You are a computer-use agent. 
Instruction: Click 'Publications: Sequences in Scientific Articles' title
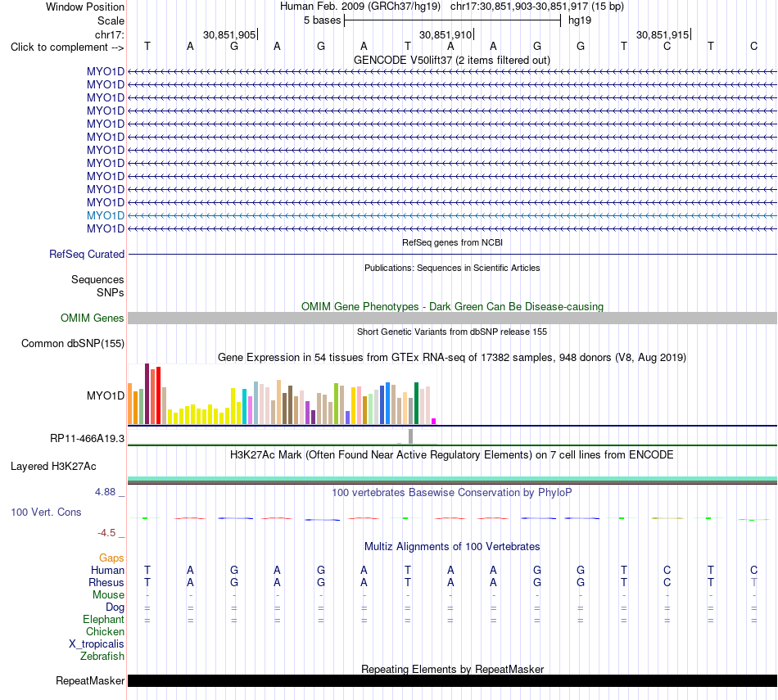click(452, 268)
